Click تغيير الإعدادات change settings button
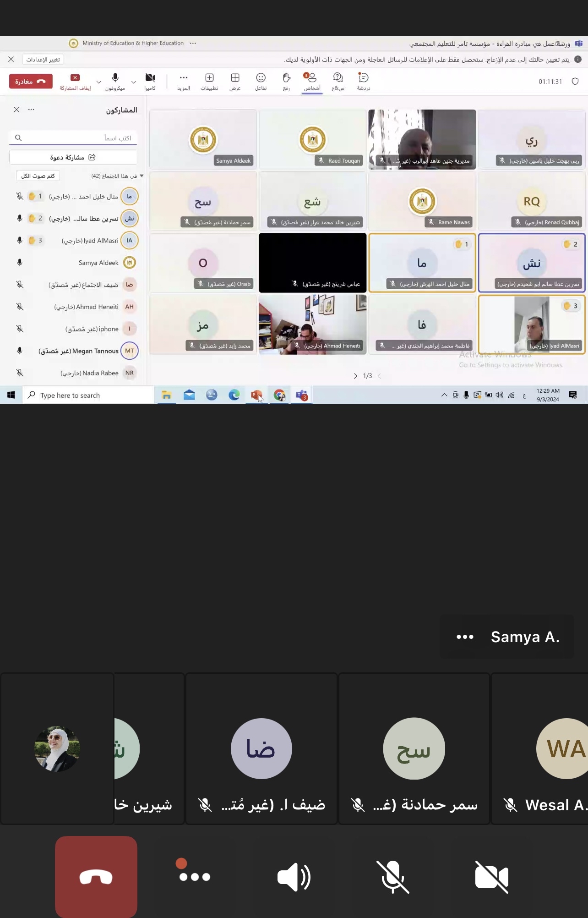 tap(43, 60)
